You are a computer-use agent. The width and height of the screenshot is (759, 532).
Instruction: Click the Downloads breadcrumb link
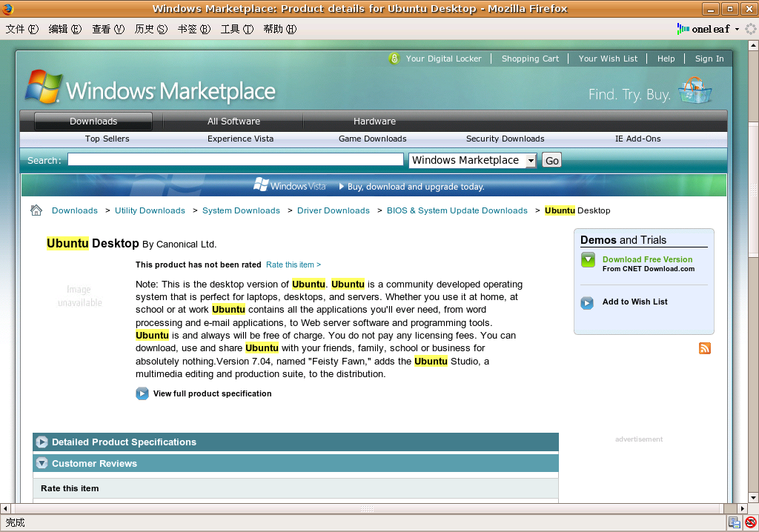tap(75, 210)
